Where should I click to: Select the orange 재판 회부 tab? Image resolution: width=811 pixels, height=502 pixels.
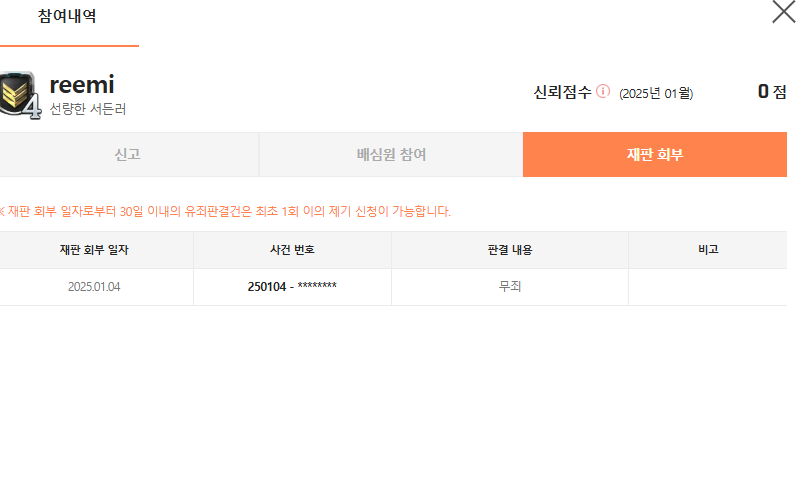(654, 155)
